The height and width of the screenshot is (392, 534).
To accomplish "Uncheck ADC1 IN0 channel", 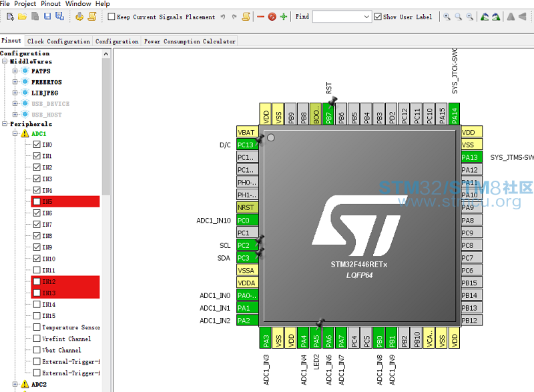I will click(37, 145).
